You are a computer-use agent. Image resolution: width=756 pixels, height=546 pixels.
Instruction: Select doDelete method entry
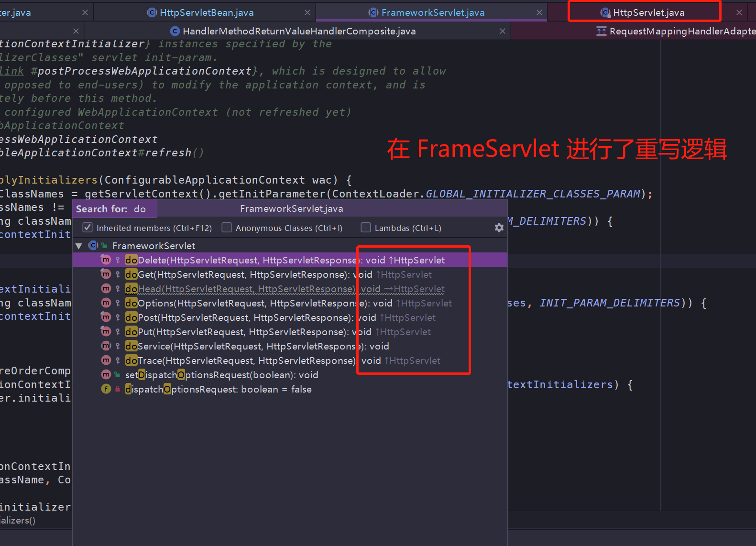click(290, 260)
